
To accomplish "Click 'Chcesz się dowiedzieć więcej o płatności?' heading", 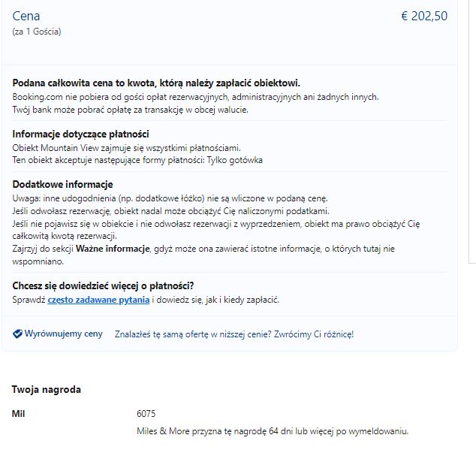I will (103, 286).
